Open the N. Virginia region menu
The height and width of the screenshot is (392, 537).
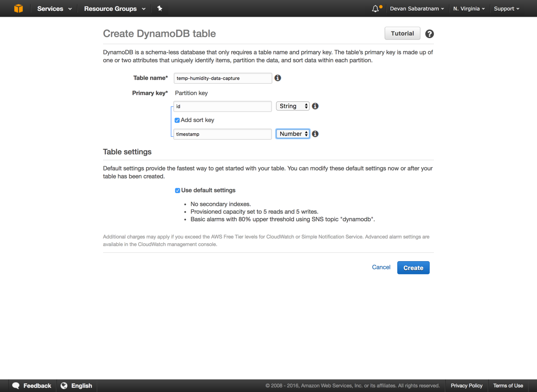click(469, 9)
